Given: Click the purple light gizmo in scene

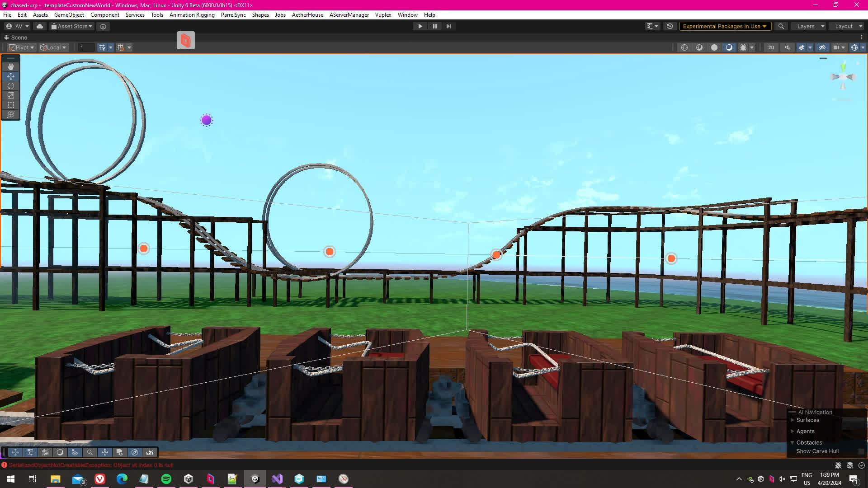Looking at the screenshot, I should point(207,120).
